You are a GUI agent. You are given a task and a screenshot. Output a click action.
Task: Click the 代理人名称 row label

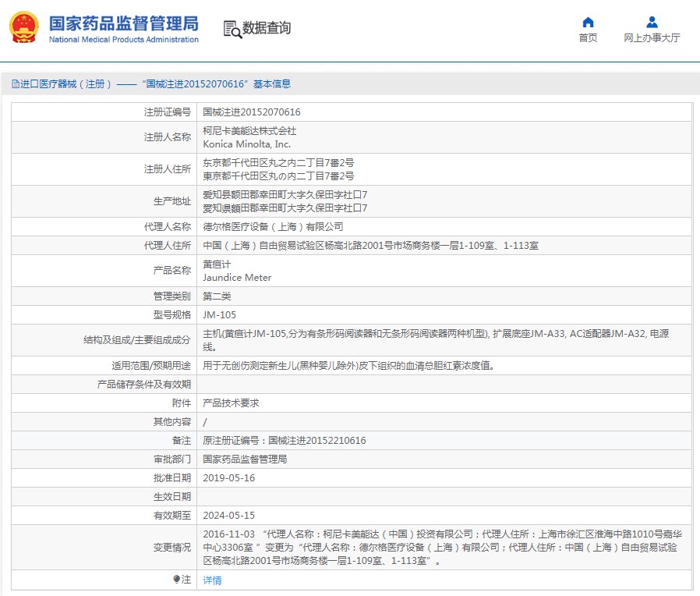click(168, 227)
